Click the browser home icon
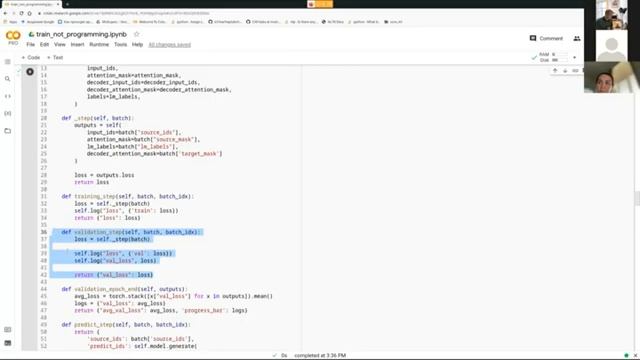Viewport: 640px width, 360px height. (x=29, y=13)
